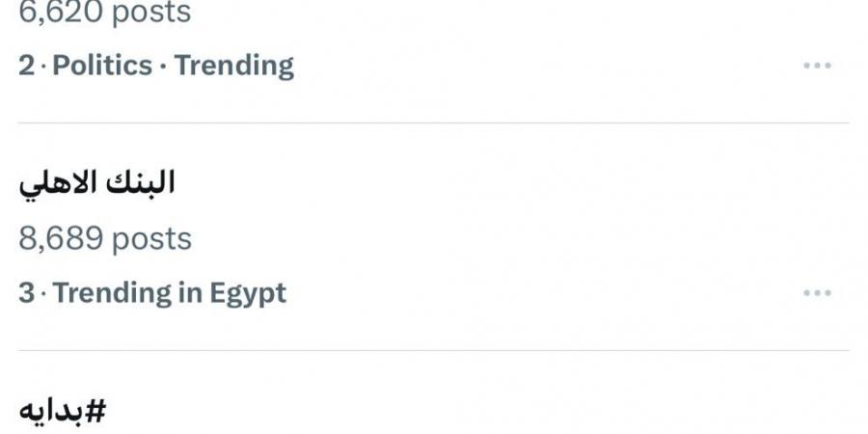Click the rank number 3 of Egypt trend
The image size is (868, 434).
click(x=26, y=292)
